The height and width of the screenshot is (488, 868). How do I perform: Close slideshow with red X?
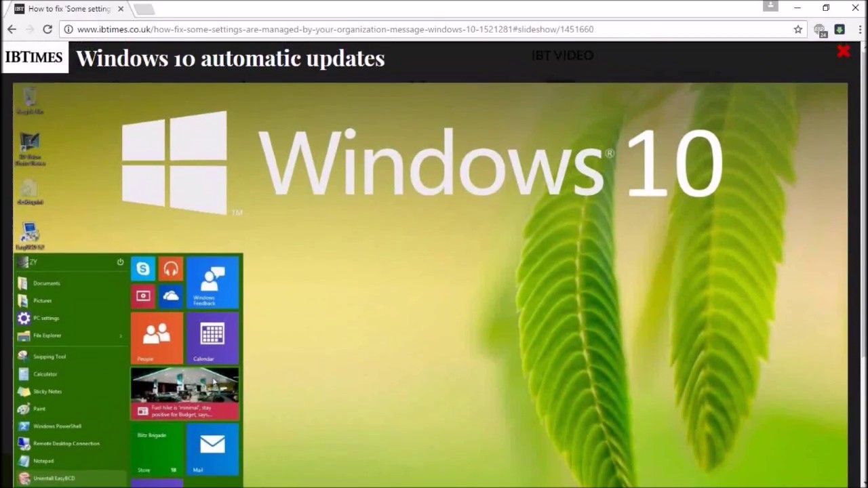[844, 52]
